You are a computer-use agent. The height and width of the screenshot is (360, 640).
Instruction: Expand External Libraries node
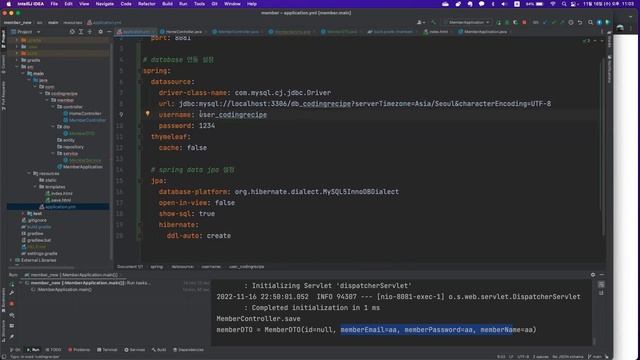click(11, 260)
